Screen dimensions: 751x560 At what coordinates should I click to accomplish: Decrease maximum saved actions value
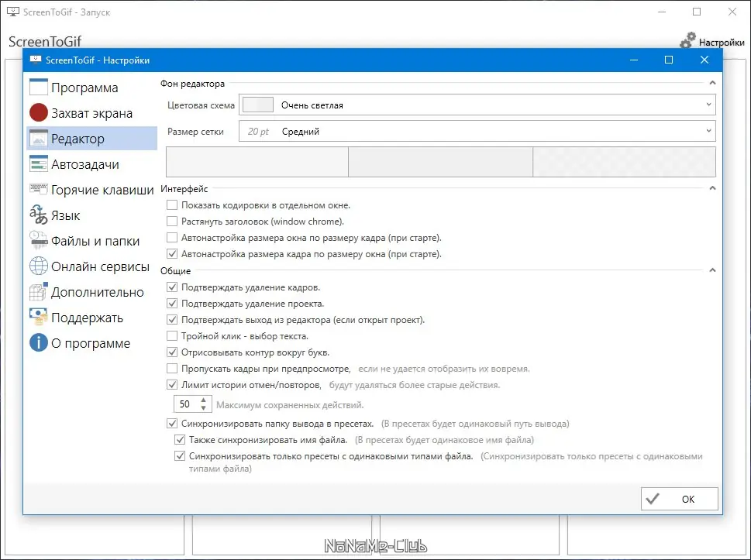[204, 407]
